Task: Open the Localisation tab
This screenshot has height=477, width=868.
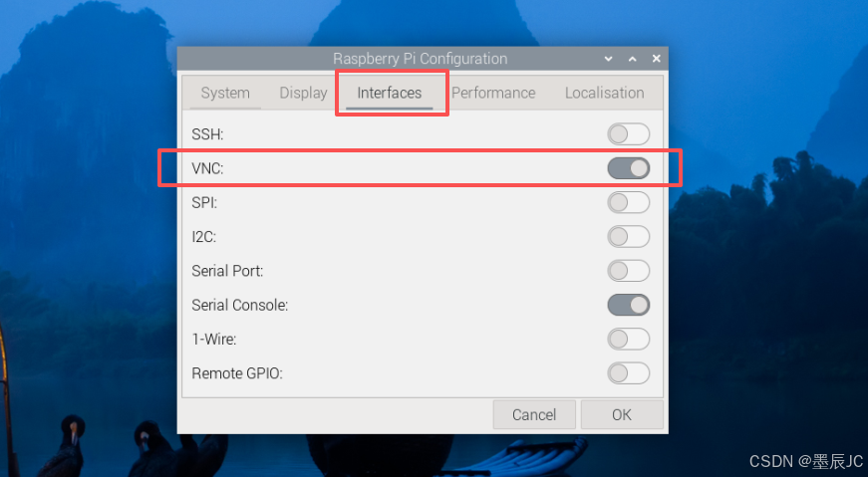Action: click(x=604, y=93)
